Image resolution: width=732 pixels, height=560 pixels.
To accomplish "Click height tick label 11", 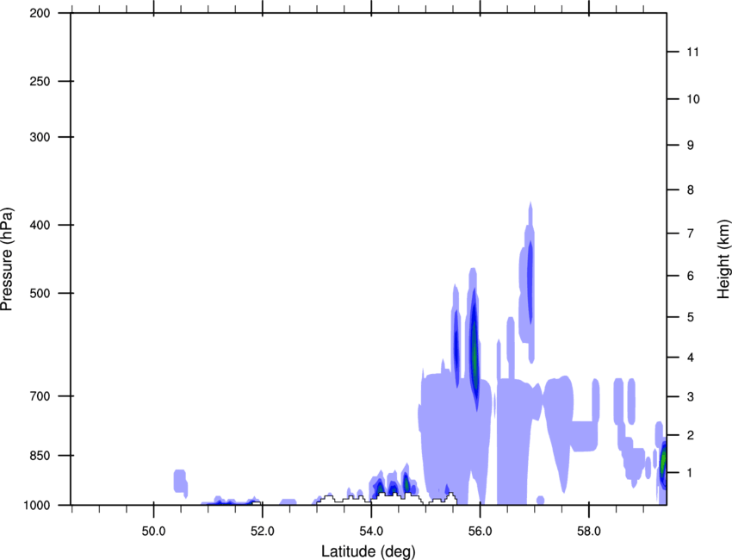I will (x=693, y=52).
